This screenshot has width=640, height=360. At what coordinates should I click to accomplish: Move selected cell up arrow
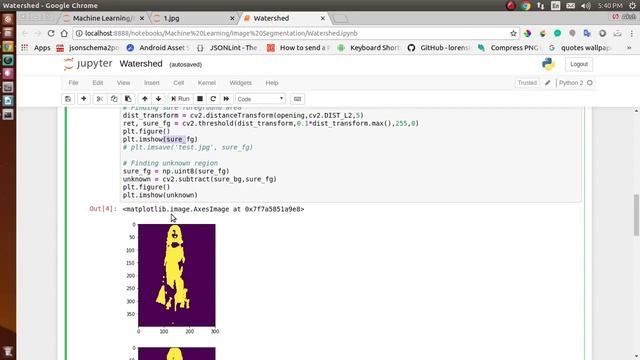coord(144,99)
